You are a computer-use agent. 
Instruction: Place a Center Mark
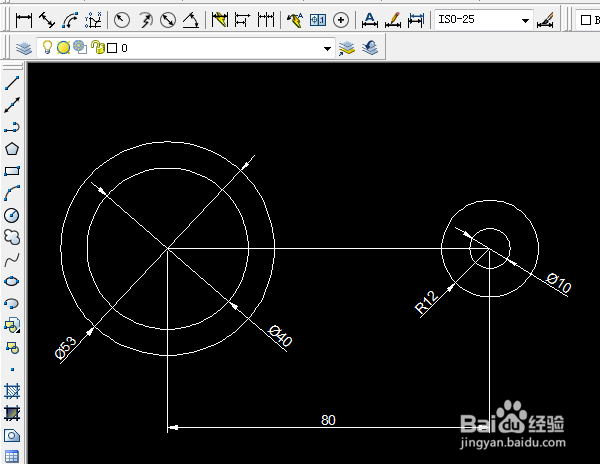[x=341, y=20]
